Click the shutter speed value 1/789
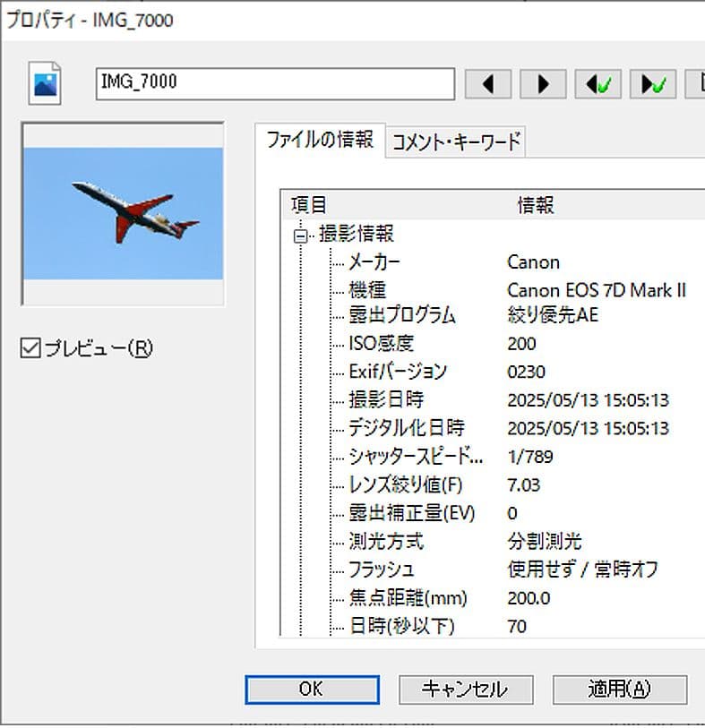The height and width of the screenshot is (728, 705). [x=530, y=457]
